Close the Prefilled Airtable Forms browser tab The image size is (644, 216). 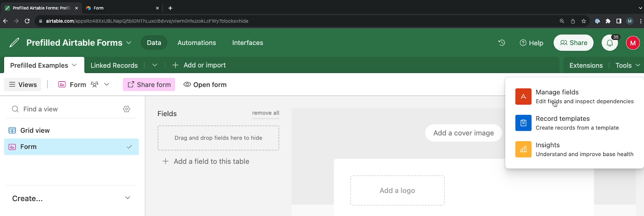point(76,8)
